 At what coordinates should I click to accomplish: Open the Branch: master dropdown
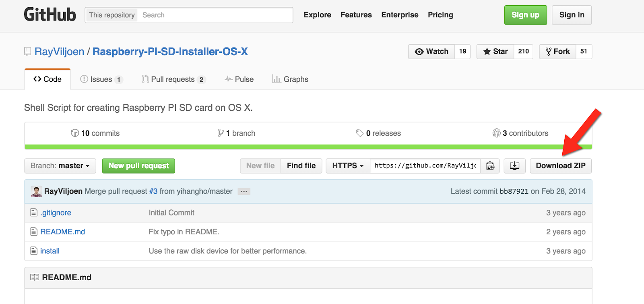(x=60, y=166)
